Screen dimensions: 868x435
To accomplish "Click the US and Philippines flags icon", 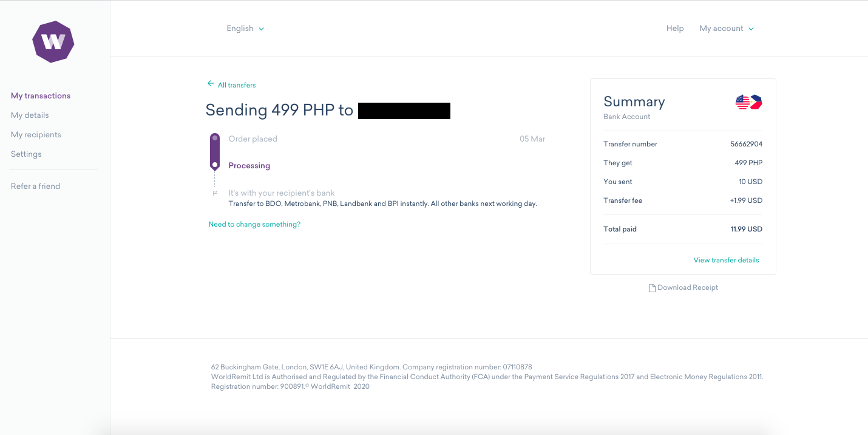I will coord(748,102).
